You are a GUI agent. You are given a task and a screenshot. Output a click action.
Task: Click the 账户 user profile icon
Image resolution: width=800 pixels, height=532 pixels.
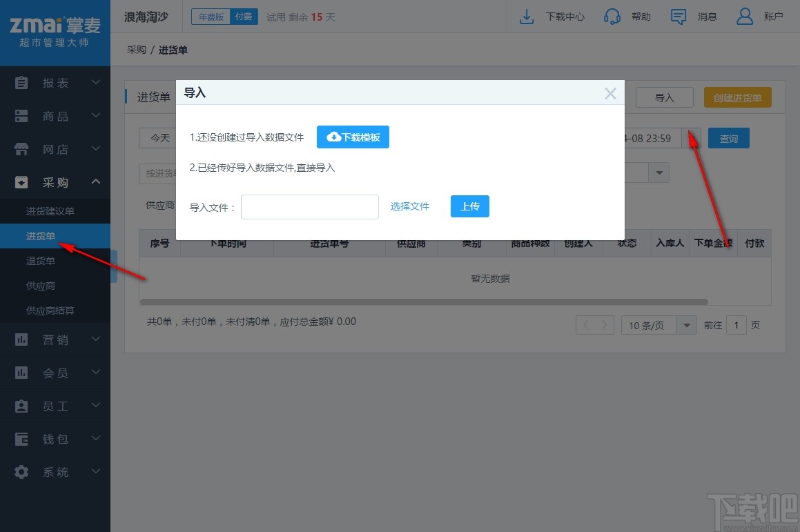click(744, 16)
